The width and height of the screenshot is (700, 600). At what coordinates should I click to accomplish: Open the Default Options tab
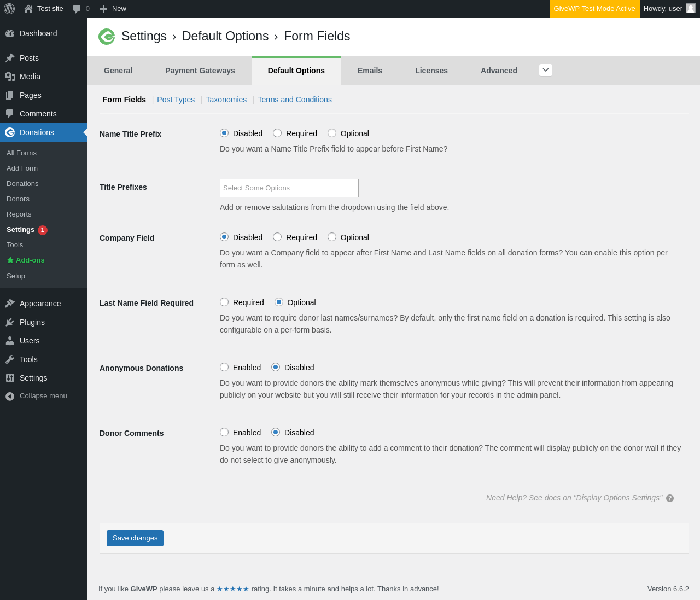coord(296,71)
